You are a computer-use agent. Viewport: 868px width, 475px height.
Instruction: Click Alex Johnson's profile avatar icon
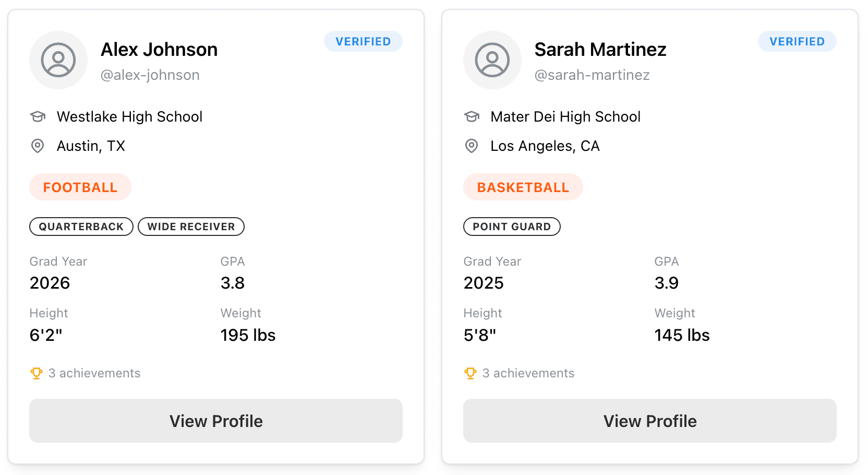pos(58,60)
